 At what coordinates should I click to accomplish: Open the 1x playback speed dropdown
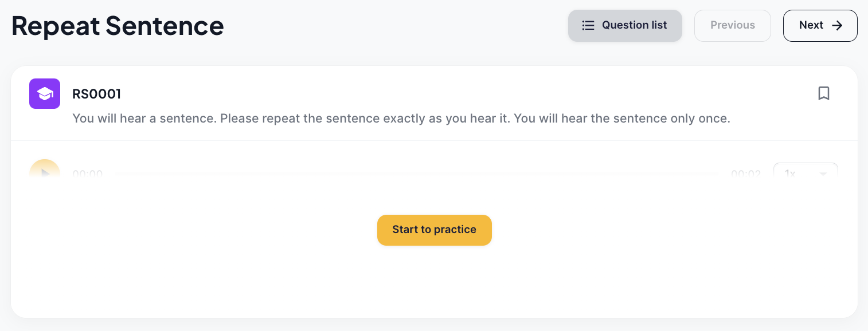click(x=806, y=172)
